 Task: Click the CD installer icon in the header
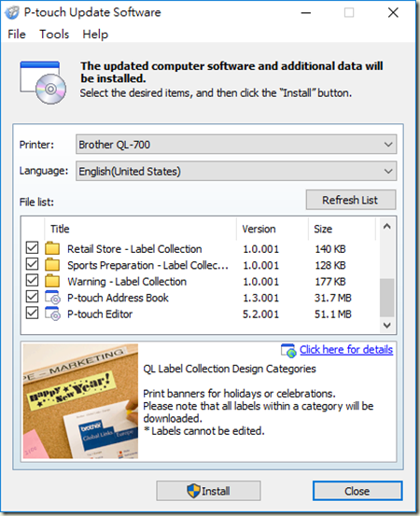click(42, 82)
